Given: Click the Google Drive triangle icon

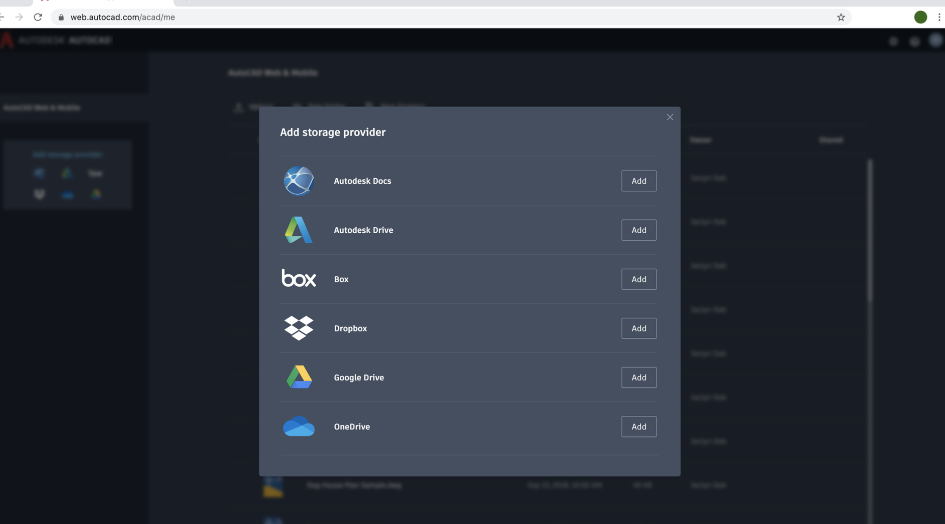Looking at the screenshot, I should (x=299, y=377).
